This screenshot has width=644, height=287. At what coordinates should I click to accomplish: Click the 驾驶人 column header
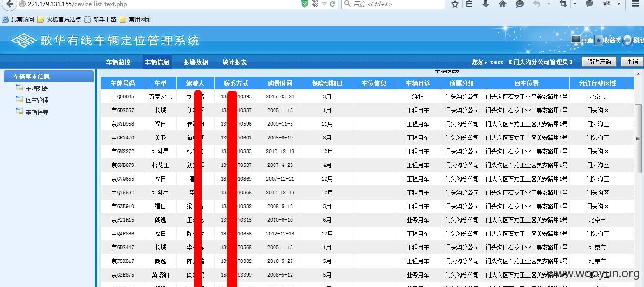[195, 83]
